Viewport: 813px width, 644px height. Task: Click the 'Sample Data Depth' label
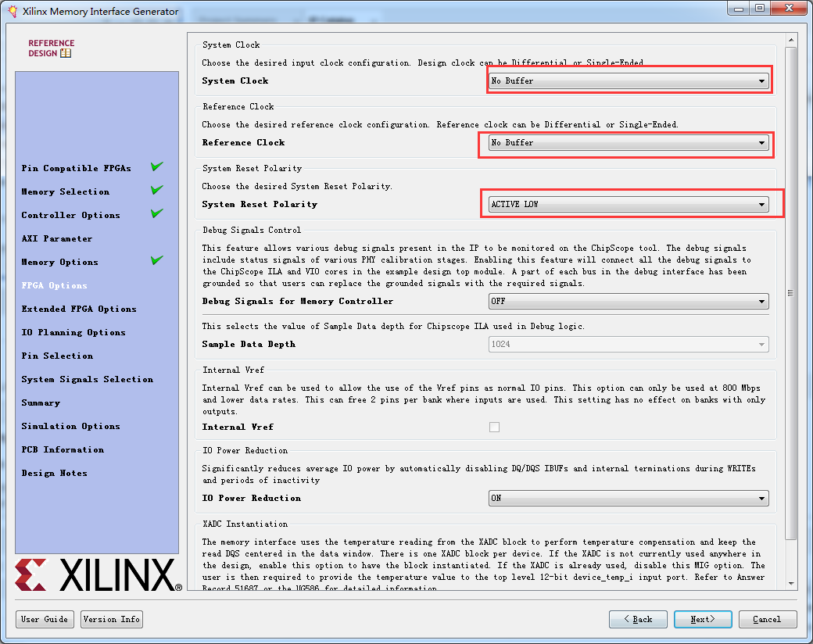point(249,345)
